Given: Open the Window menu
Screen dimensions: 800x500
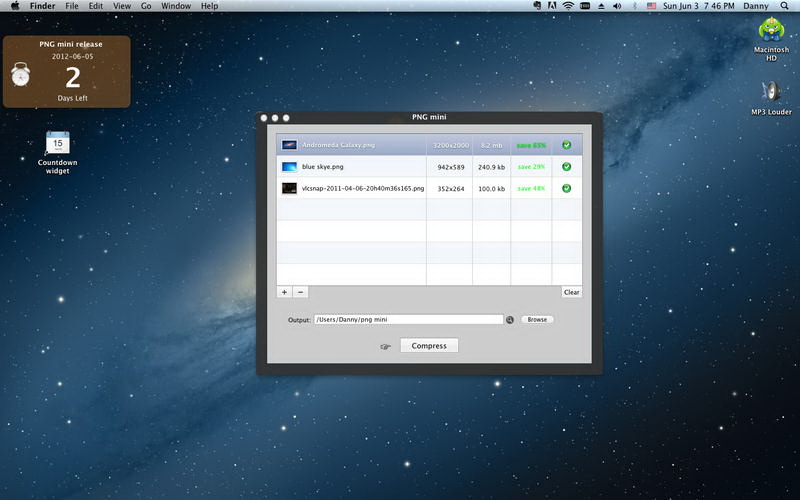Looking at the screenshot, I should [x=176, y=6].
